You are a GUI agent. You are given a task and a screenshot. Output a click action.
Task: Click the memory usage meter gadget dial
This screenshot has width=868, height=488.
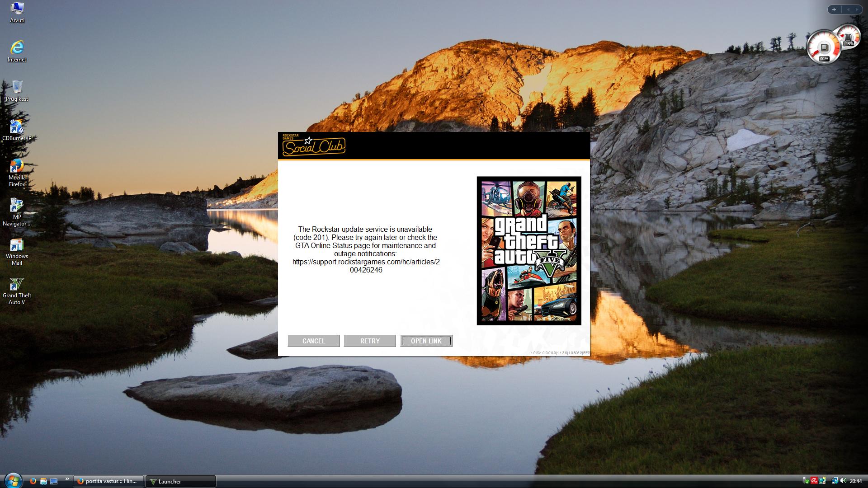click(849, 38)
